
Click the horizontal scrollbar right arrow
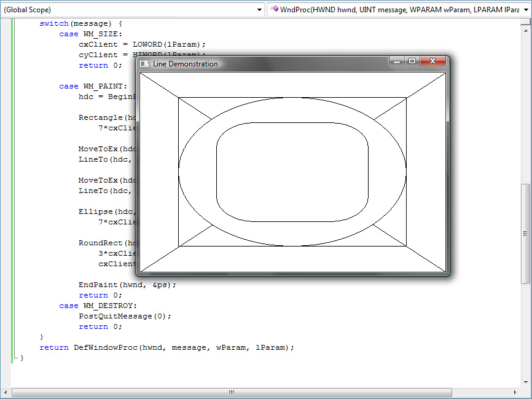(515, 393)
